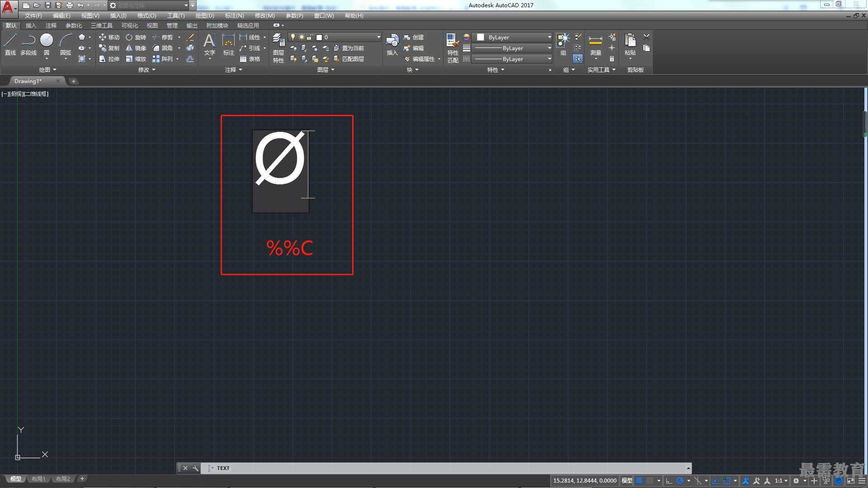Insert a Table (表格)
The image size is (868, 488).
pyautogui.click(x=250, y=59)
